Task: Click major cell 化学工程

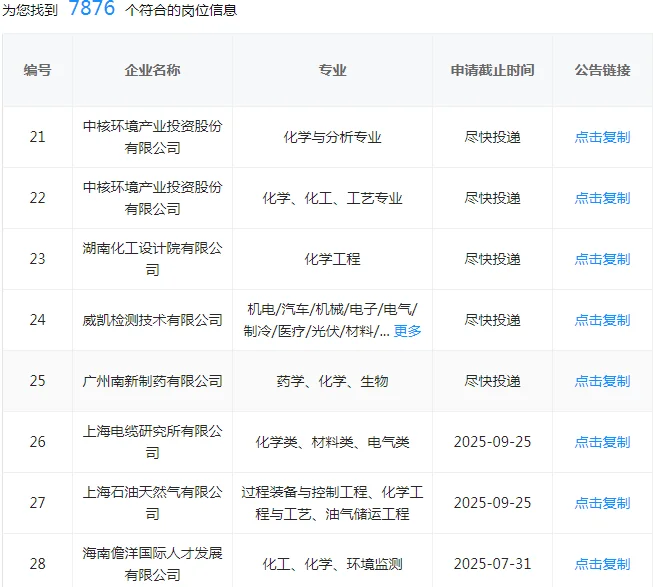Action: 332,259
